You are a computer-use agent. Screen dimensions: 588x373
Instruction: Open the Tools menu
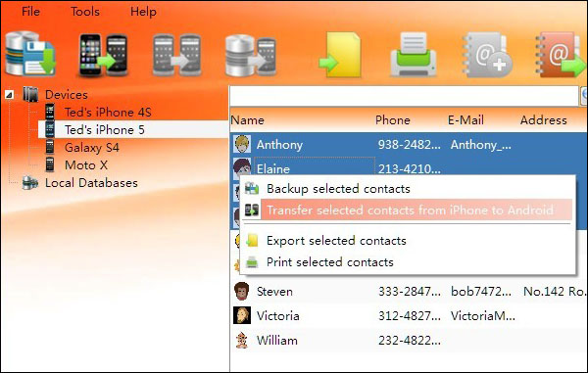(85, 11)
